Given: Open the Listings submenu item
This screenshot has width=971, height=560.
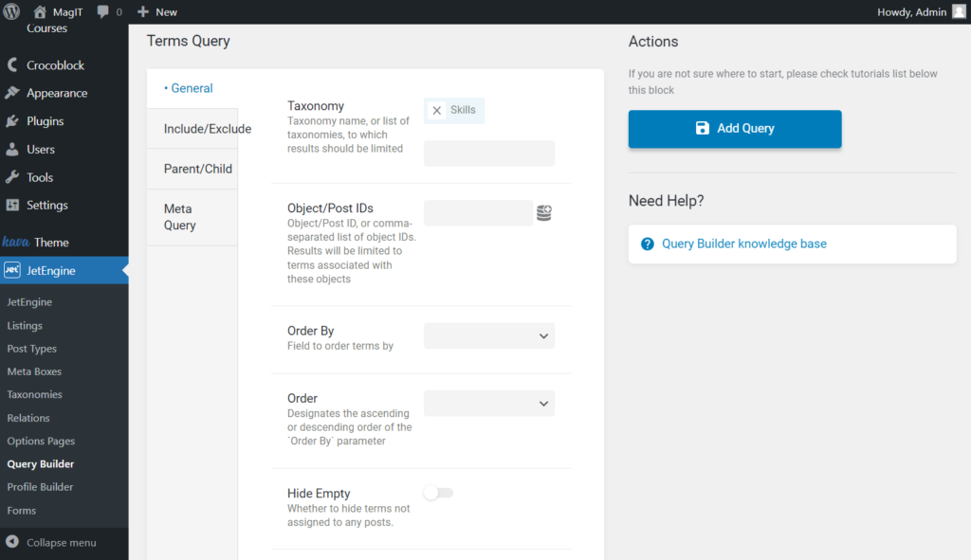Looking at the screenshot, I should (x=25, y=325).
